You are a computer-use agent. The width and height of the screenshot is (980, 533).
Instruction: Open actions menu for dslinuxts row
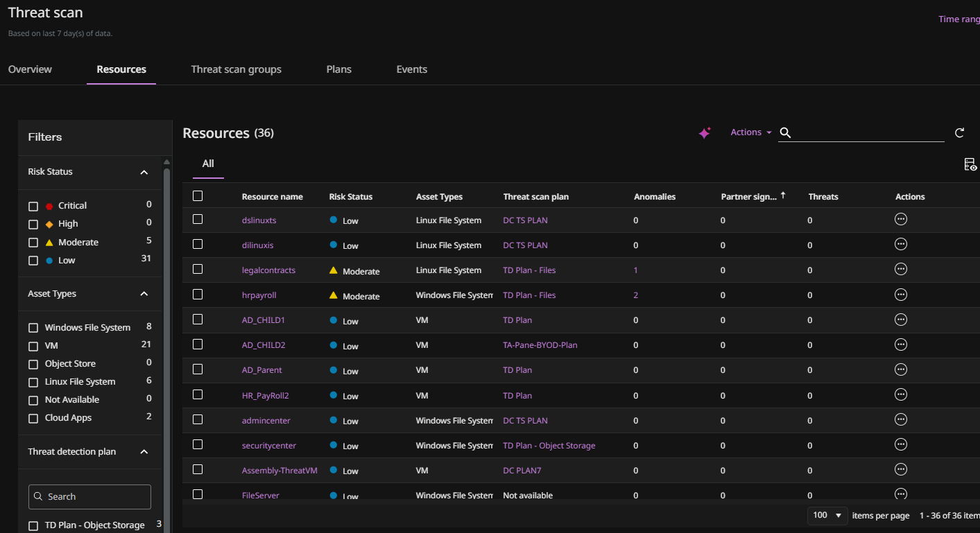point(901,220)
